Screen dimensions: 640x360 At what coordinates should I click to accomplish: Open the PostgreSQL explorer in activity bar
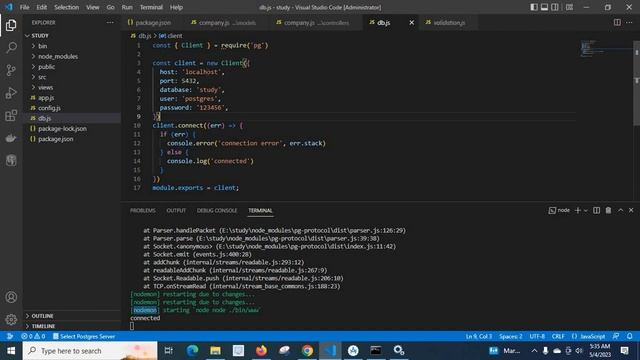[x=11, y=160]
